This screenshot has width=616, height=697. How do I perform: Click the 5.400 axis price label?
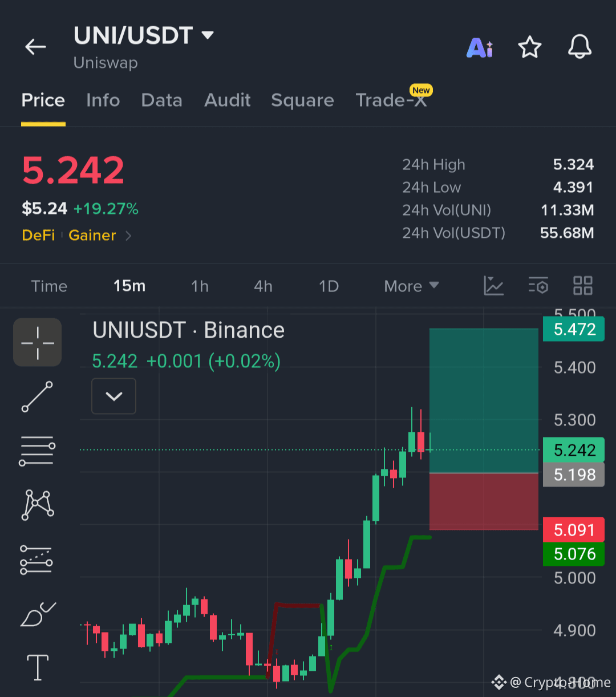pos(575,368)
